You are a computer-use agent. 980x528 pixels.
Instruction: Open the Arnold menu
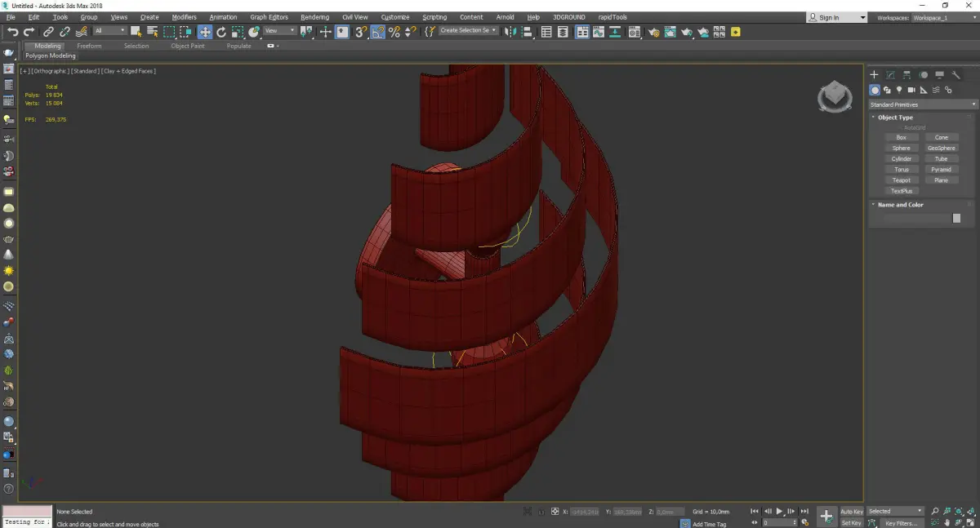(x=505, y=17)
